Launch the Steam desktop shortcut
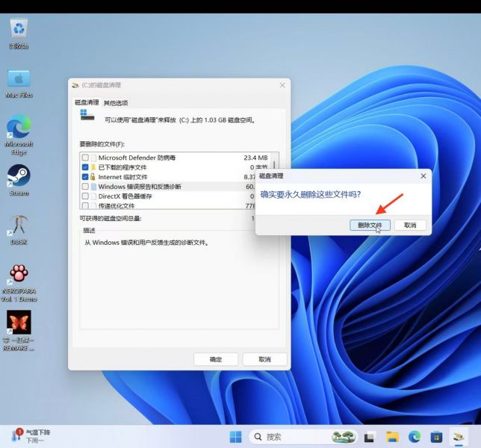 point(19,180)
